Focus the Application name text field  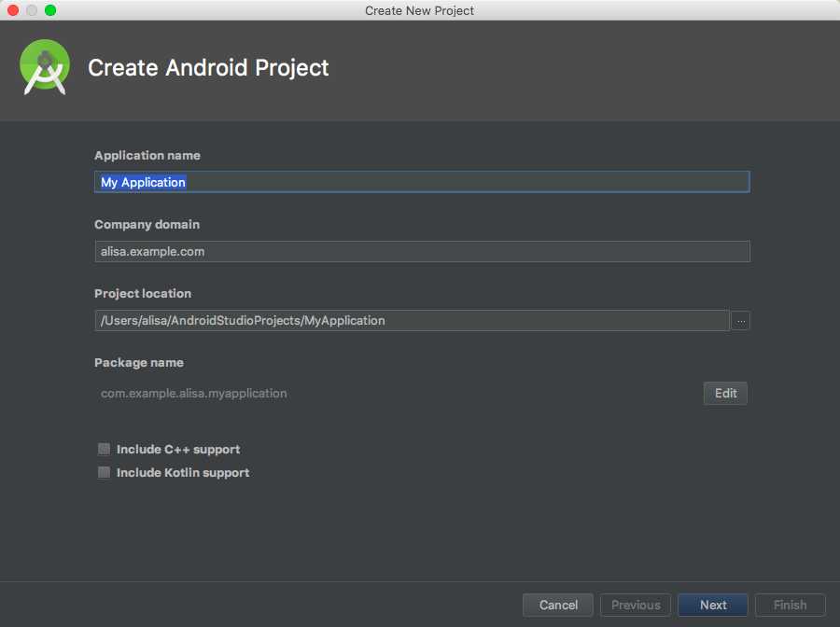click(422, 182)
